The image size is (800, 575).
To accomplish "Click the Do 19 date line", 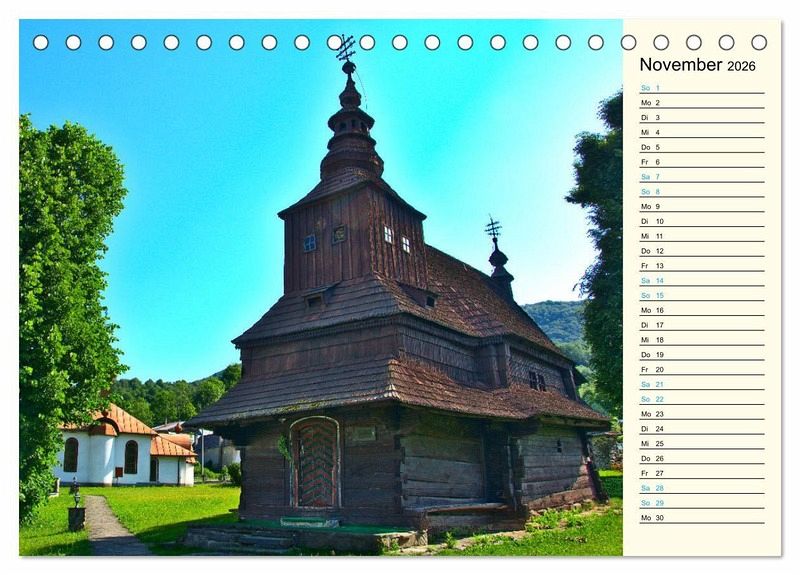I will click(700, 354).
